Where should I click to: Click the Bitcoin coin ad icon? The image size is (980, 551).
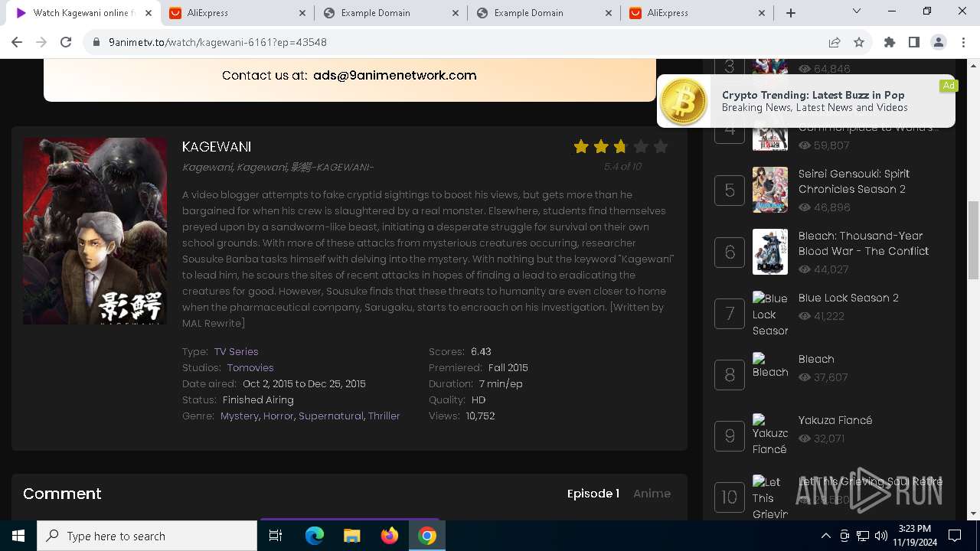coord(684,102)
